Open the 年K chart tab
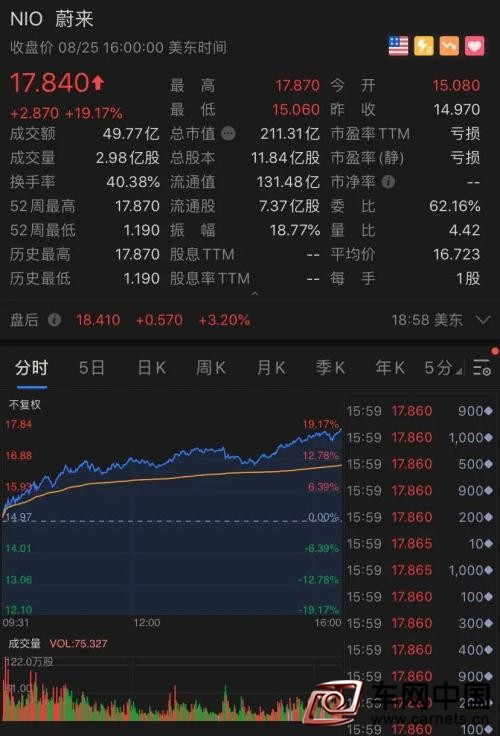The width and height of the screenshot is (500, 736). pyautogui.click(x=390, y=368)
